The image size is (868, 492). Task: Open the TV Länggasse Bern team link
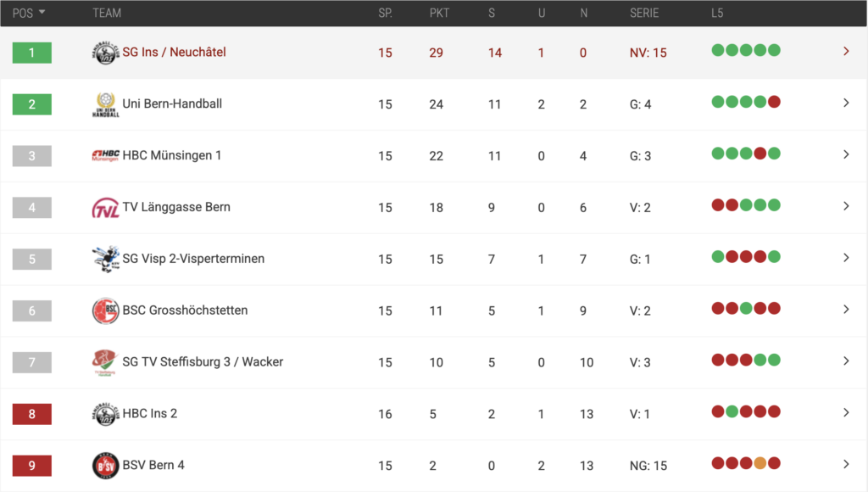click(176, 207)
